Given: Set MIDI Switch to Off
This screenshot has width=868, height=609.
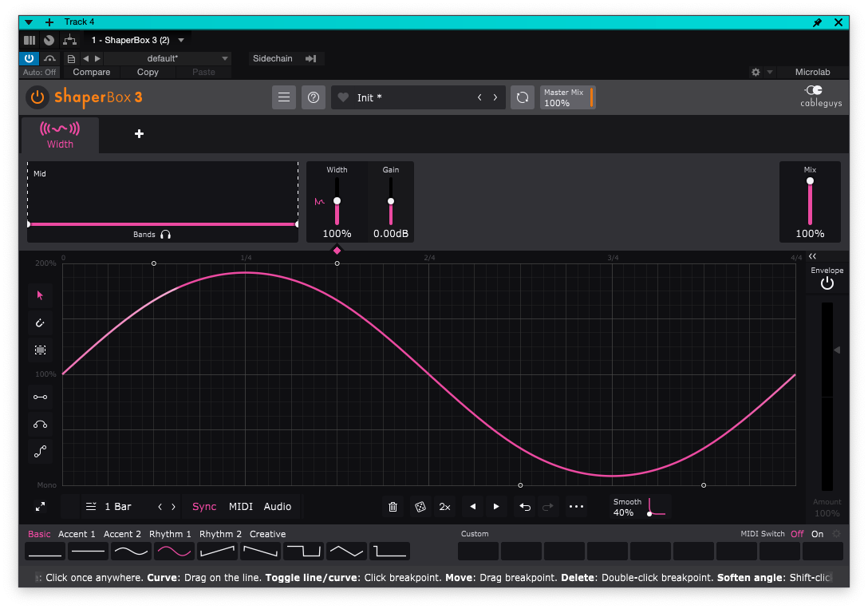Looking at the screenshot, I should (797, 534).
